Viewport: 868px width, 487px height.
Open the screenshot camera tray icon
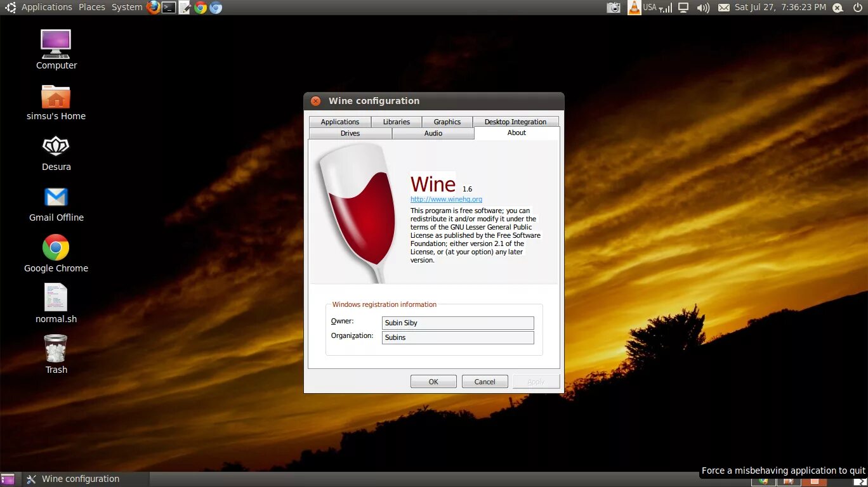[614, 8]
